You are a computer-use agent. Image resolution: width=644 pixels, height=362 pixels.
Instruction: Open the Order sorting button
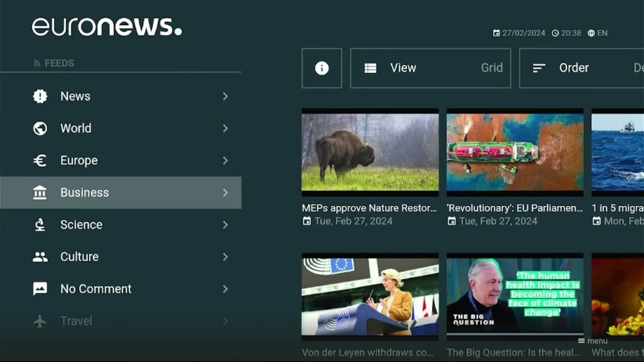(x=582, y=68)
